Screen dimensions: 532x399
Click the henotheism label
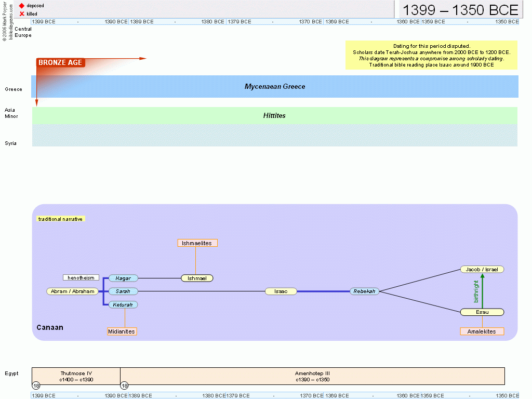coord(81,278)
